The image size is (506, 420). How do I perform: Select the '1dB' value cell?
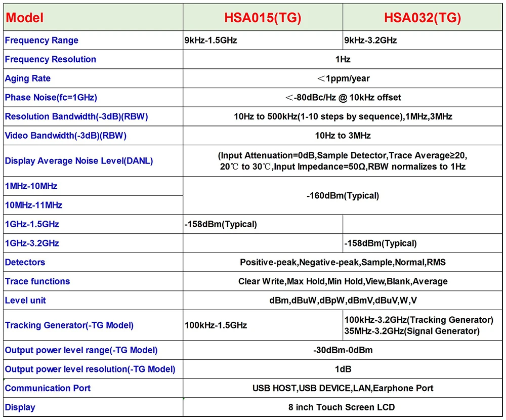343,369
